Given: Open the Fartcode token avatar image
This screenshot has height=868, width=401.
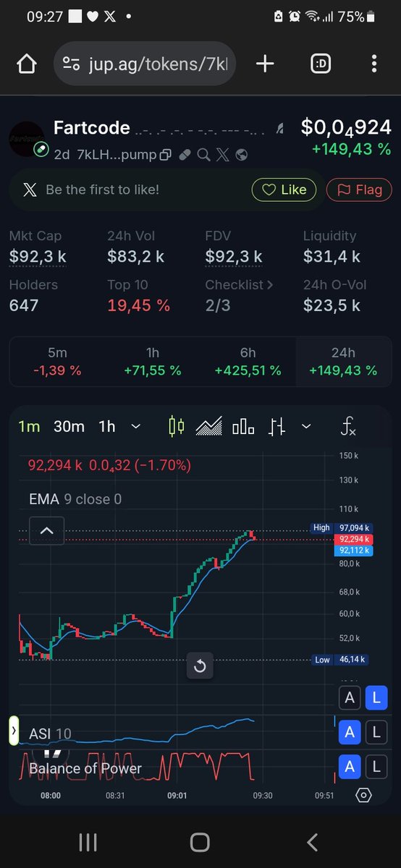Looking at the screenshot, I should pos(28,140).
